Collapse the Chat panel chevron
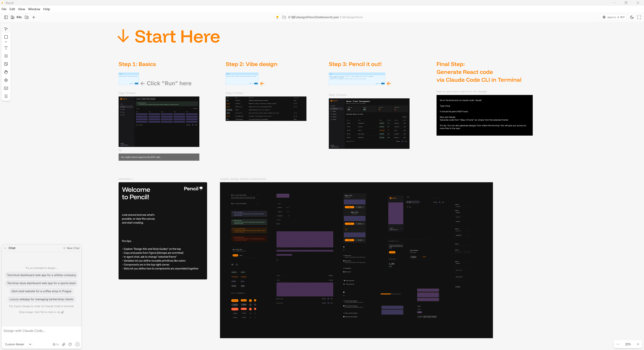Screen dimensions: 644x350 point(5,248)
